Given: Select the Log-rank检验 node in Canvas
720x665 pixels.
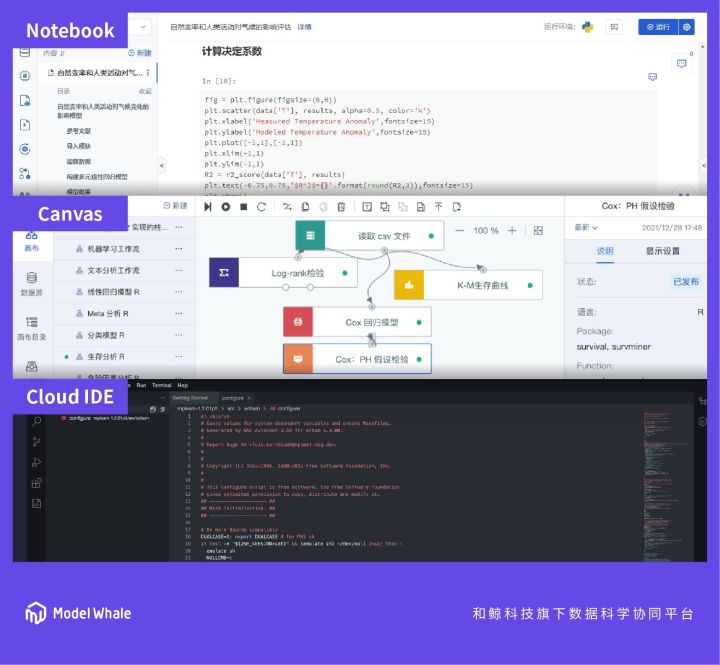Looking at the screenshot, I should click(283, 273).
